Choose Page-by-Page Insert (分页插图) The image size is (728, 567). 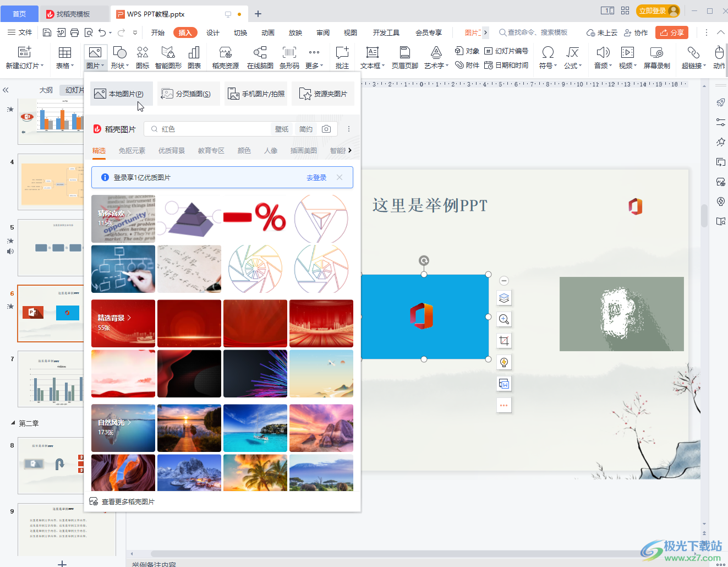coord(189,94)
